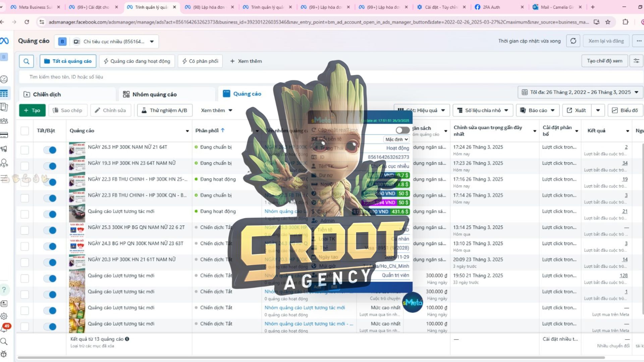This screenshot has height=362, width=644.
Task: Open the news feed icon in sidebar
Action: click(x=4, y=304)
